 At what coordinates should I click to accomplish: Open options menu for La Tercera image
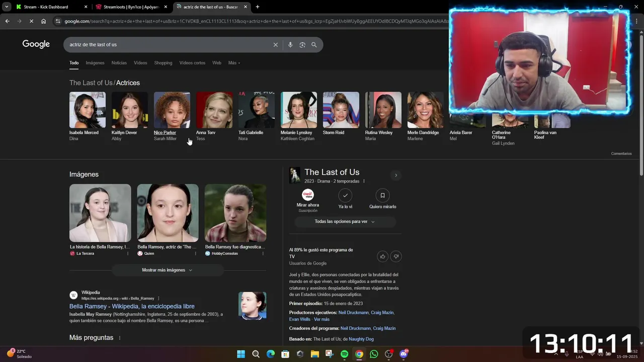coord(128,253)
